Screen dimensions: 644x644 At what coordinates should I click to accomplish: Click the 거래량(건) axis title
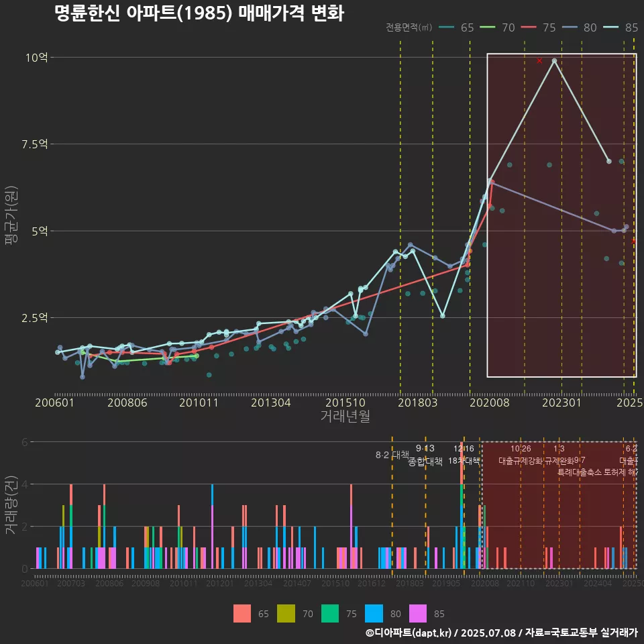(11, 504)
